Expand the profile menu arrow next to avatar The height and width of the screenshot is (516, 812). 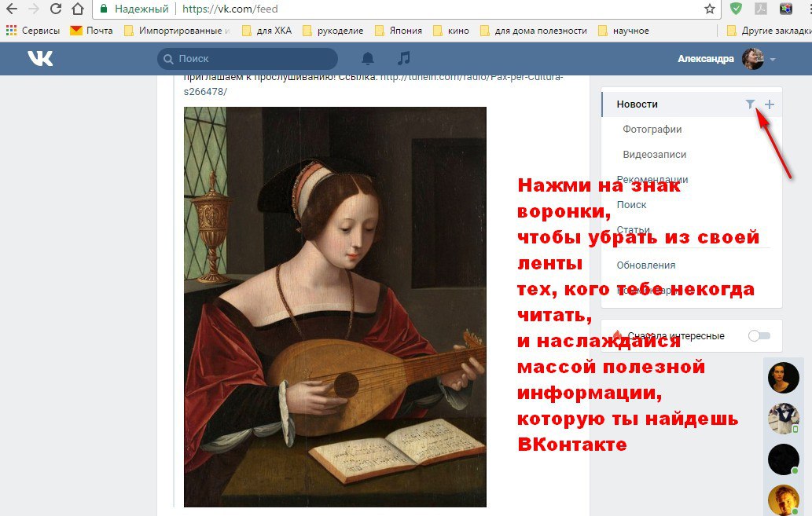coord(773,59)
